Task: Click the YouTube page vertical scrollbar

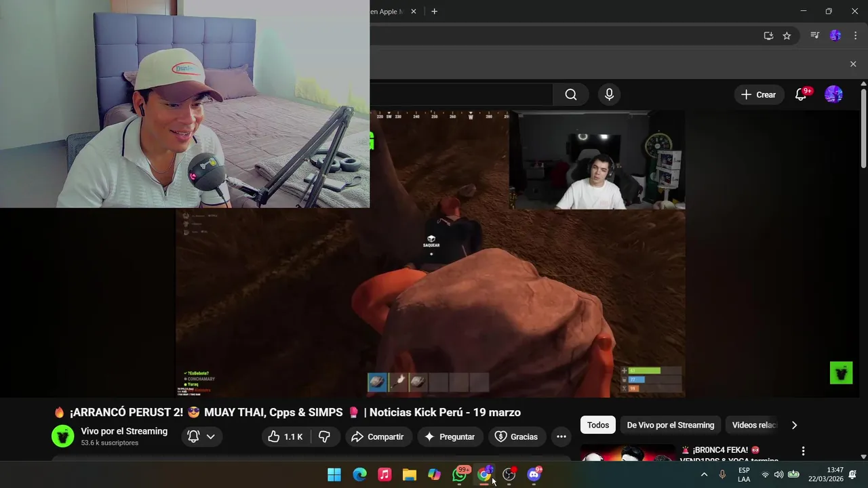Action: pos(863,127)
